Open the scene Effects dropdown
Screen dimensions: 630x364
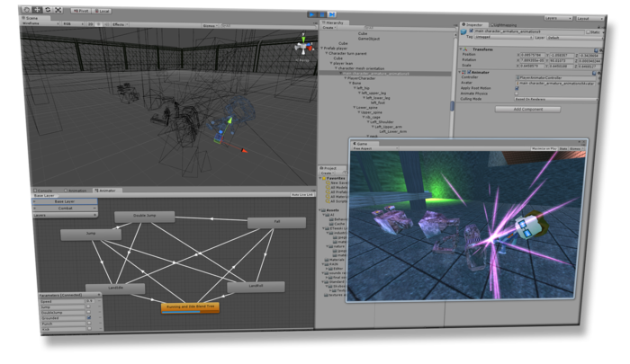[120, 24]
